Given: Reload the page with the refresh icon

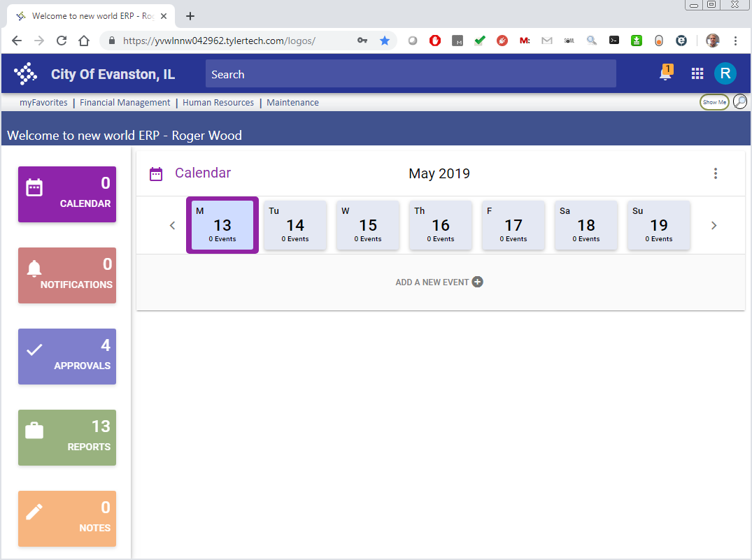Looking at the screenshot, I should tap(61, 41).
